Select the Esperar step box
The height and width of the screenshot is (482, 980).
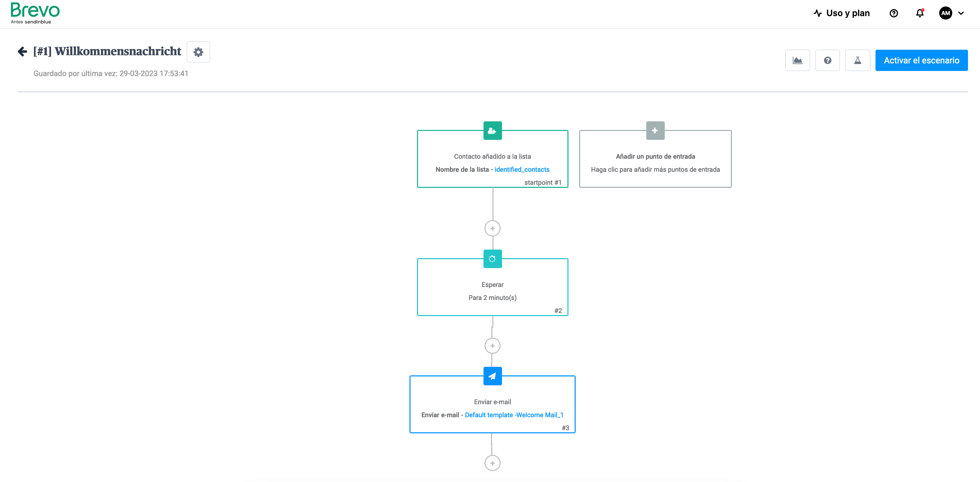pyautogui.click(x=492, y=287)
